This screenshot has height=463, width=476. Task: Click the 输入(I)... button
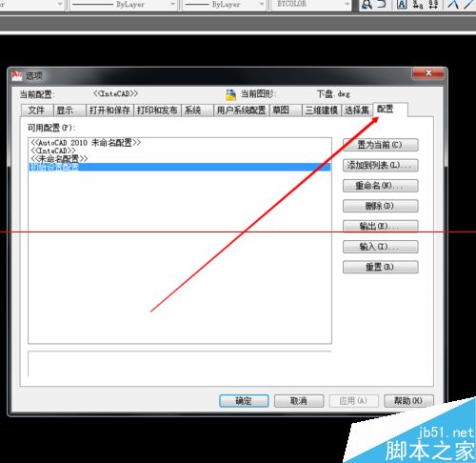click(x=381, y=247)
